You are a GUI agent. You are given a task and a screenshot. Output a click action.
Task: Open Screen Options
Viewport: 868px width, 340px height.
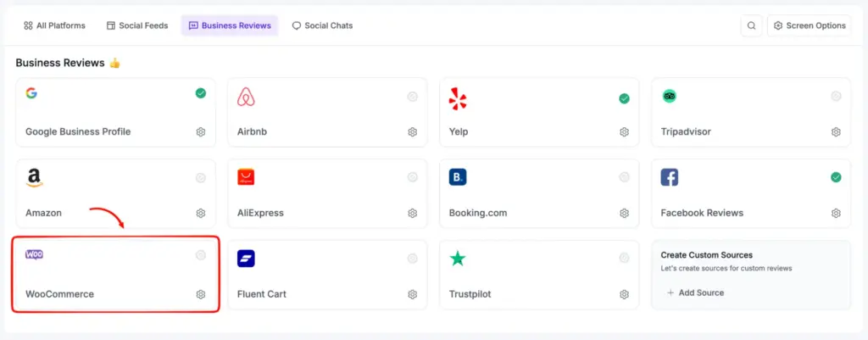(x=809, y=25)
